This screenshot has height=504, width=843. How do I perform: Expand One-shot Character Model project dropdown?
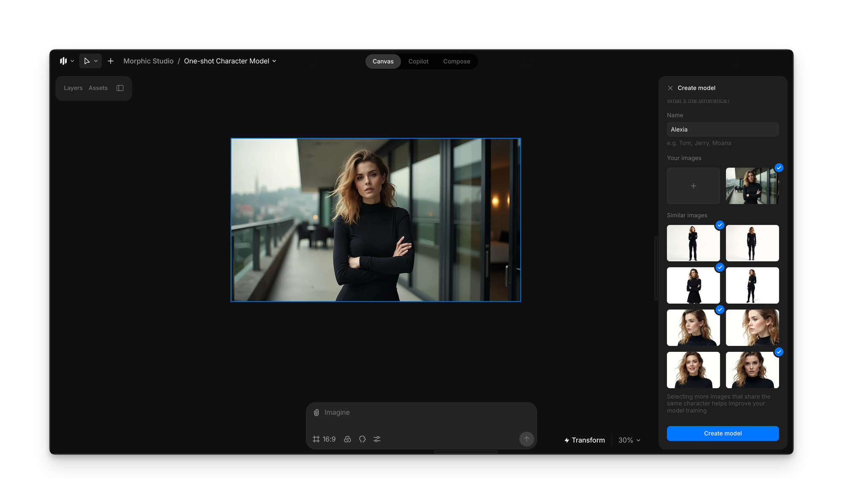coord(230,61)
